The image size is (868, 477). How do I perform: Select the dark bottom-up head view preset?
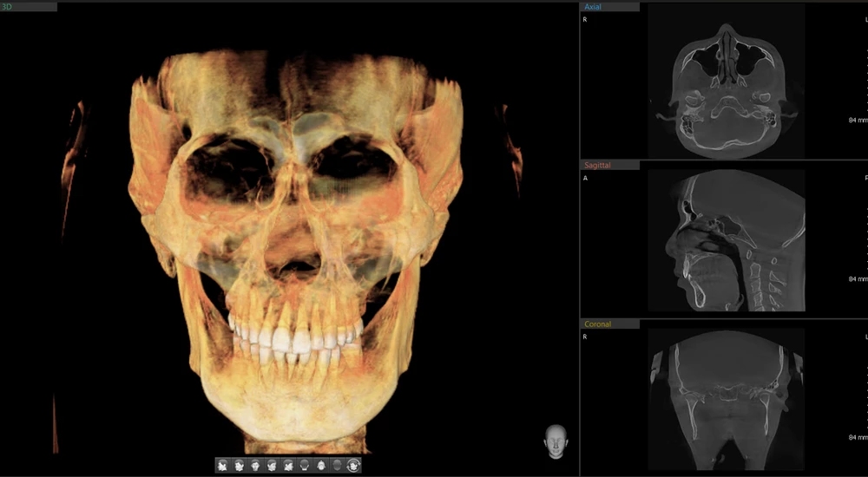tap(338, 466)
